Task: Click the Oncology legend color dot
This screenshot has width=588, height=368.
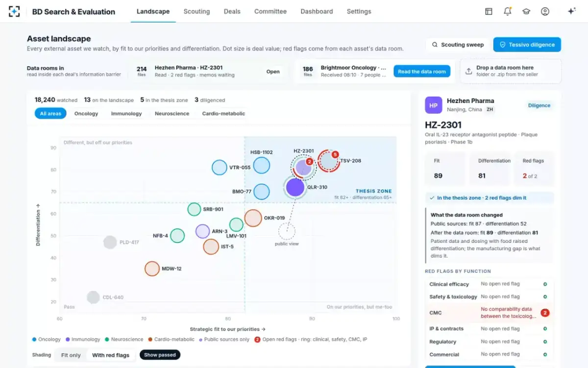Action: click(34, 339)
